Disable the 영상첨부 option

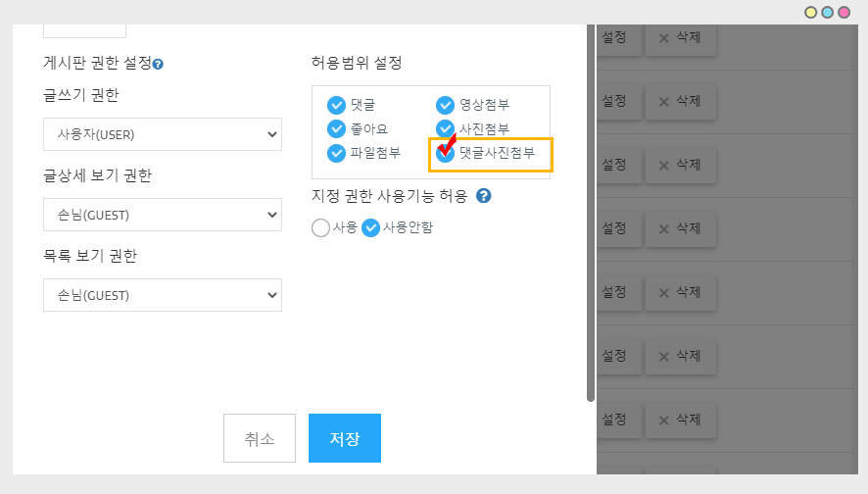click(446, 105)
